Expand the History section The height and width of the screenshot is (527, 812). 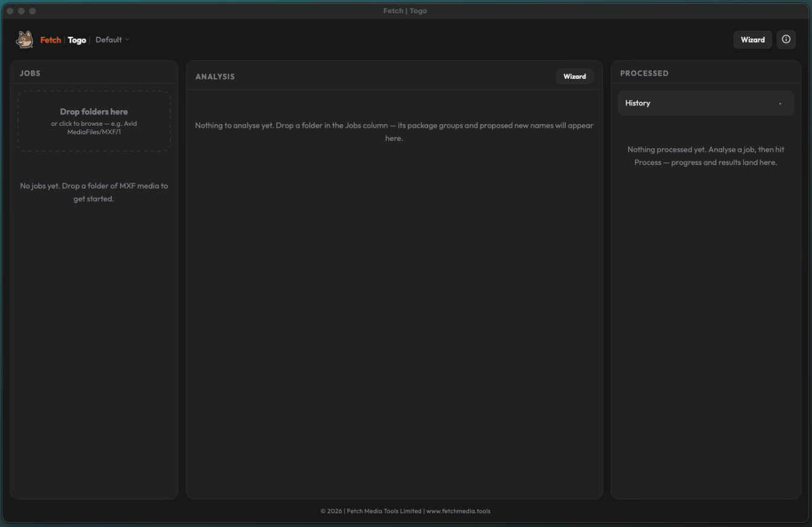coord(705,103)
